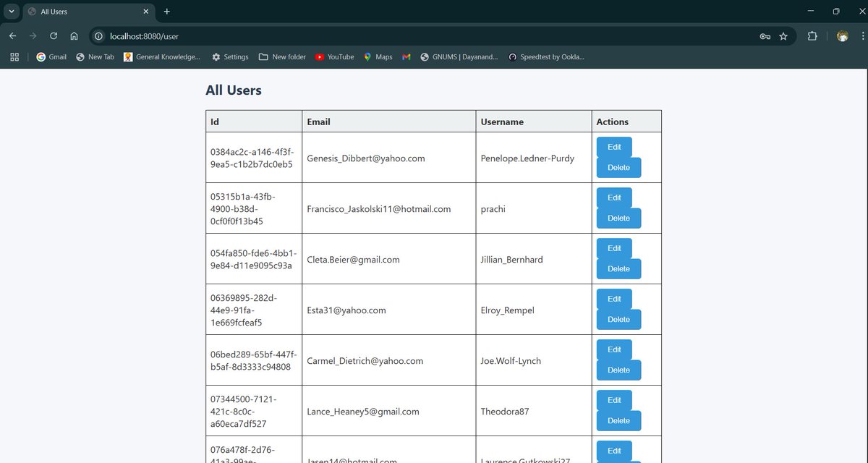
Task: Open the Chrome profile avatar
Action: pyautogui.click(x=842, y=36)
